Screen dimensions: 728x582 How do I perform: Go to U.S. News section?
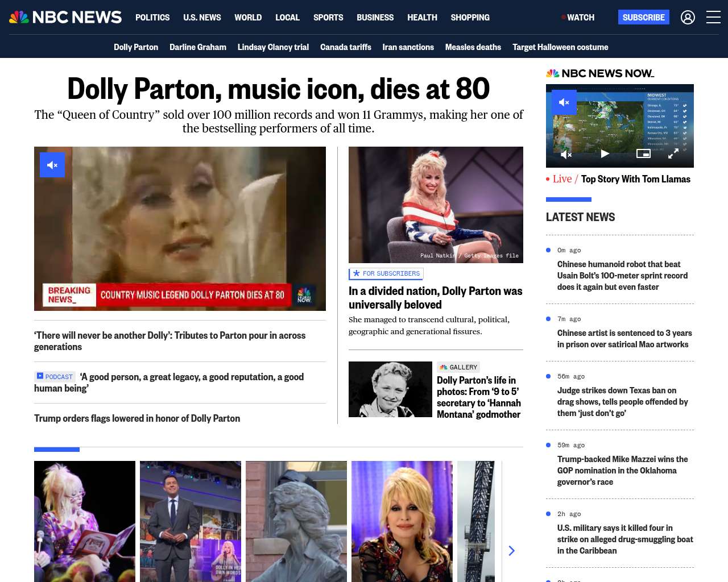click(x=202, y=18)
